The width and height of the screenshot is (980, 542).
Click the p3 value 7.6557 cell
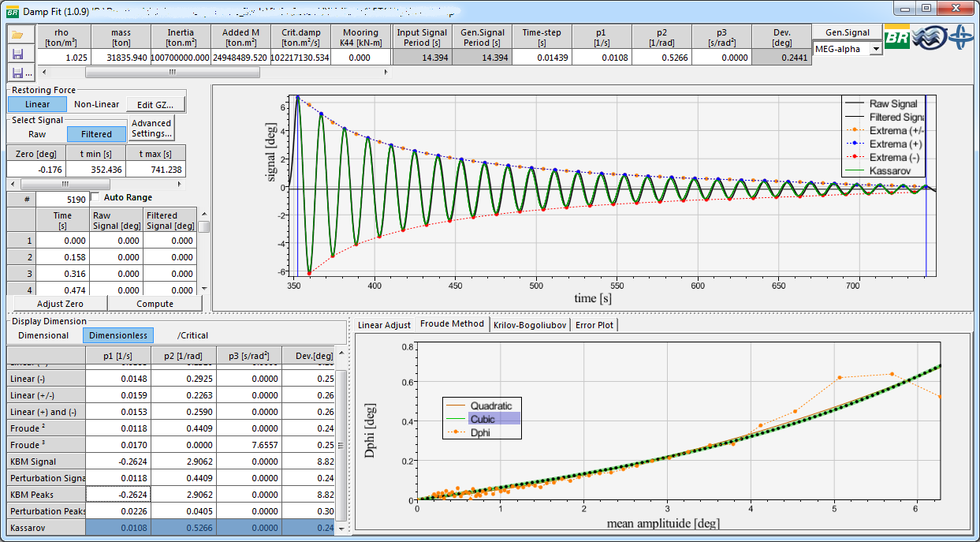[249, 445]
